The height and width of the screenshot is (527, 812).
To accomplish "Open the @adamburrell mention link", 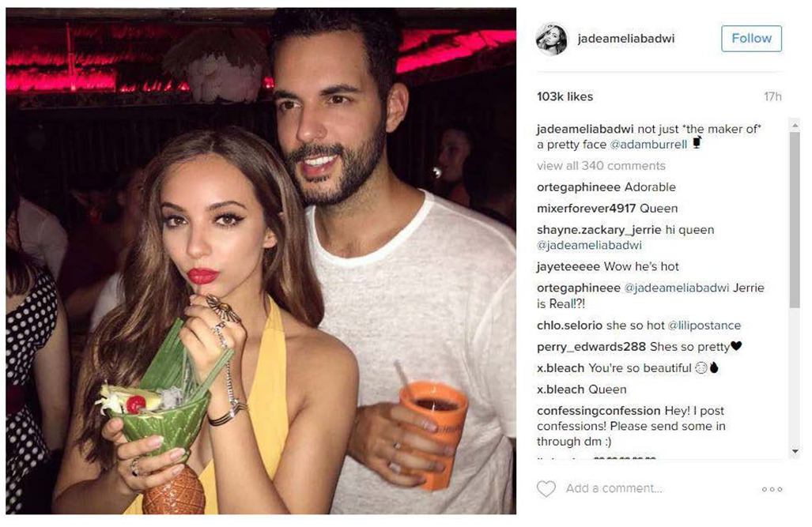I will 648,145.
